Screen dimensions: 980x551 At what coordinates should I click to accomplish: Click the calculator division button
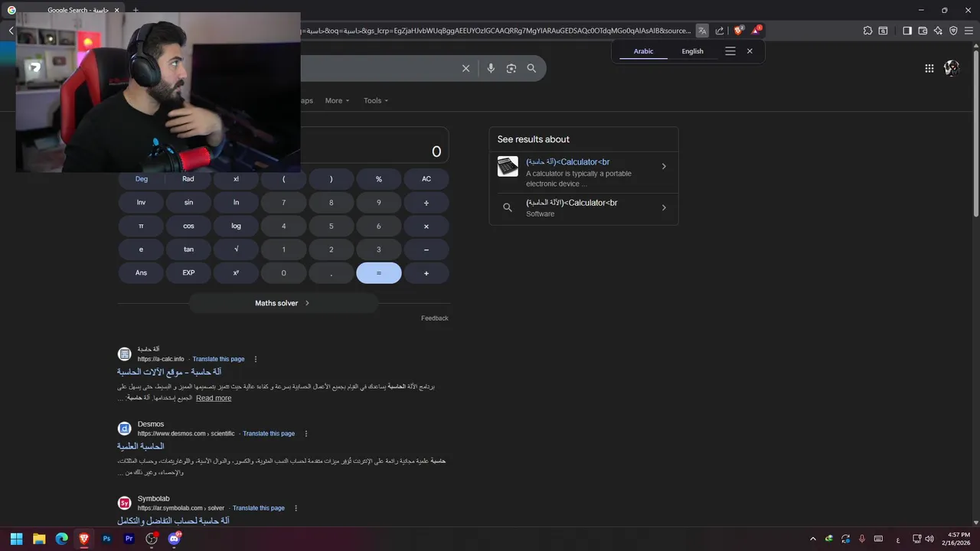pos(426,203)
